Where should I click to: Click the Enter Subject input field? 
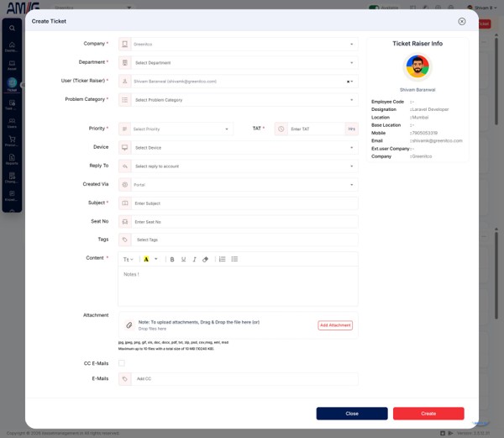[x=244, y=203]
